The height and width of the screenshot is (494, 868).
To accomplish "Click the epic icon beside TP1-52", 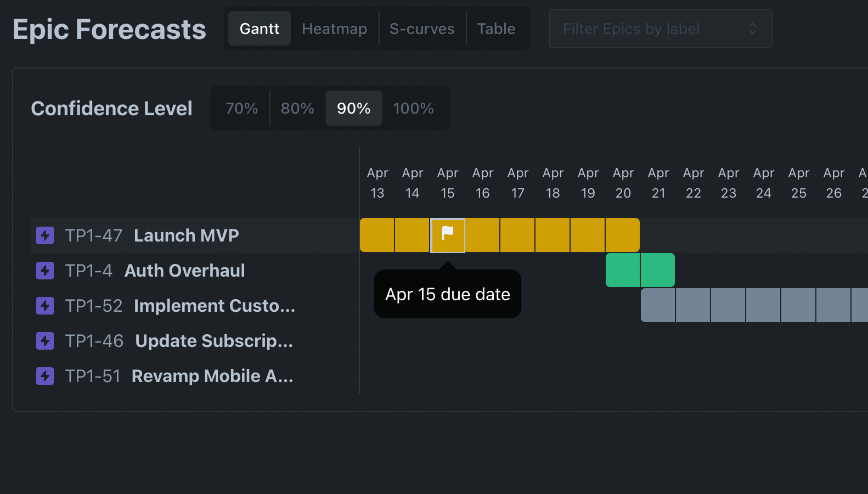I will click(45, 306).
